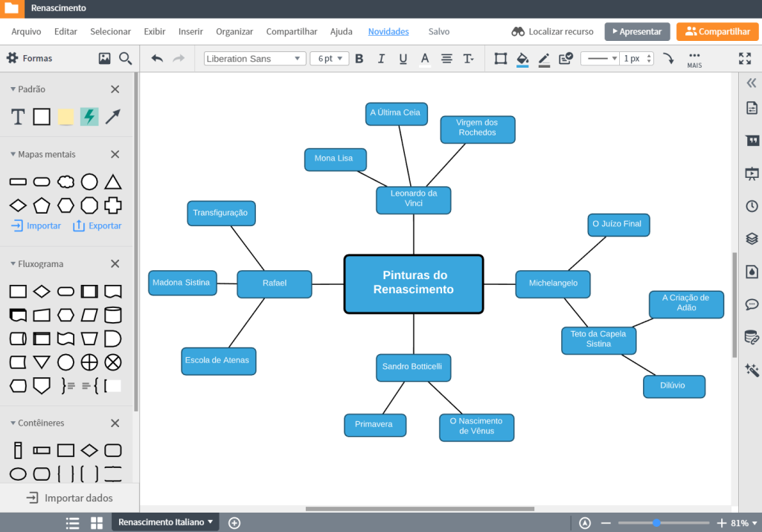Screen dimensions: 762x532
Task: Open the comments panel icon
Action: click(752, 304)
